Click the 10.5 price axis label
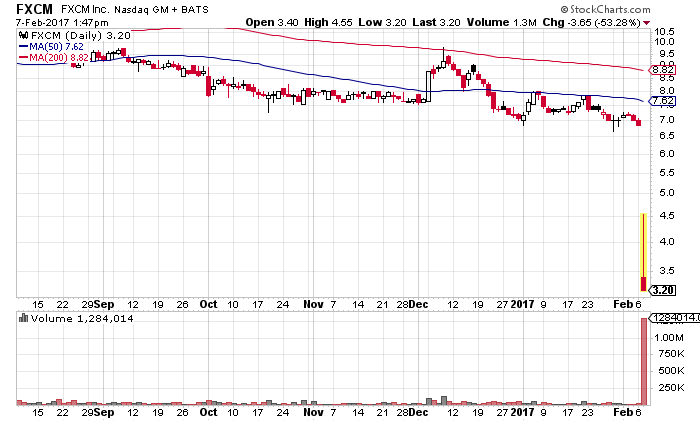This screenshot has width=700, height=421. point(664,32)
